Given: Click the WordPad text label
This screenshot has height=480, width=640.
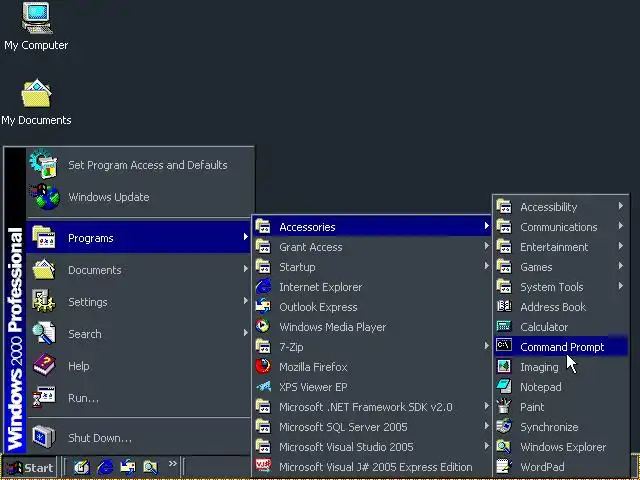Looking at the screenshot, I should pyautogui.click(x=542, y=467).
